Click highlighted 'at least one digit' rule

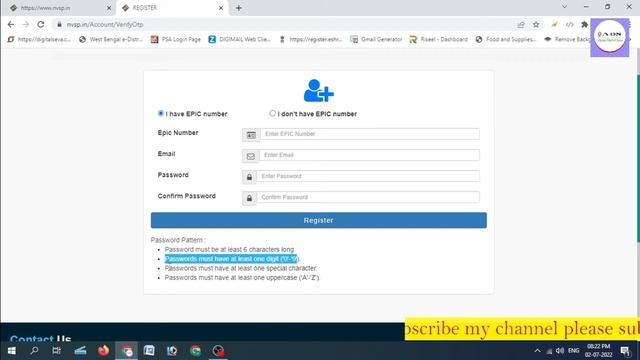click(x=231, y=259)
